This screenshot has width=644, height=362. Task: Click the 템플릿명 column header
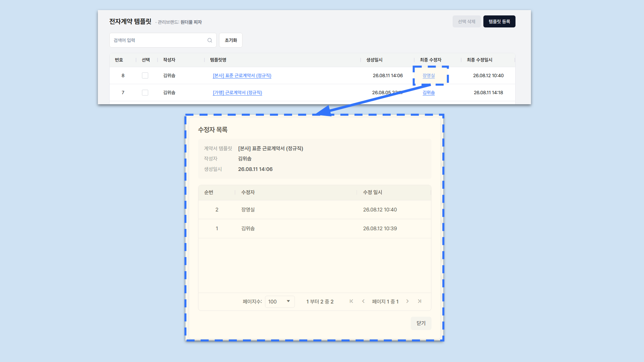218,60
